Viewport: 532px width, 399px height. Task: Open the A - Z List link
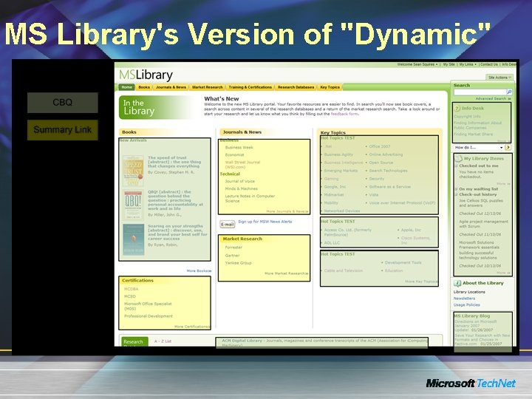point(163,341)
